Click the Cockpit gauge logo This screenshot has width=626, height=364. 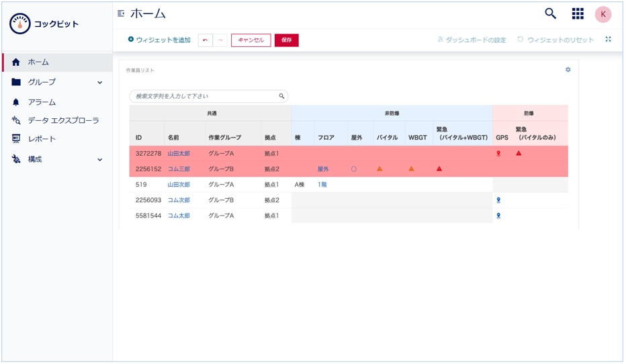click(20, 24)
